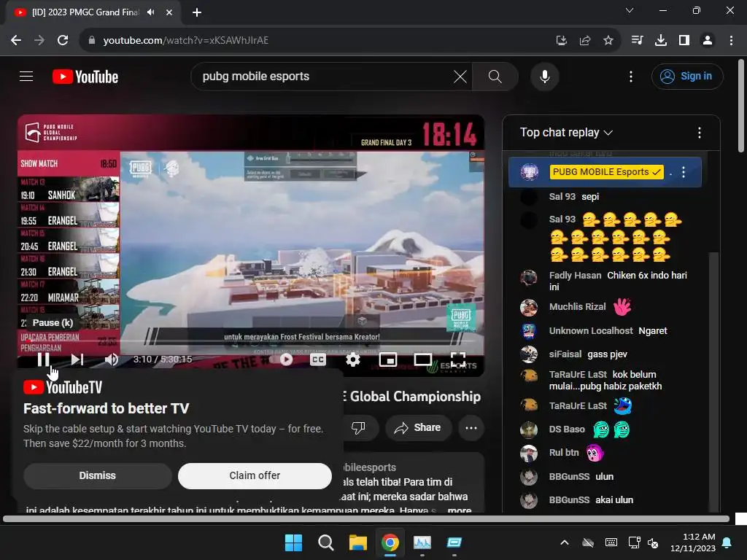Claim the YouTube TV offer
747x560 pixels.
pos(255,475)
